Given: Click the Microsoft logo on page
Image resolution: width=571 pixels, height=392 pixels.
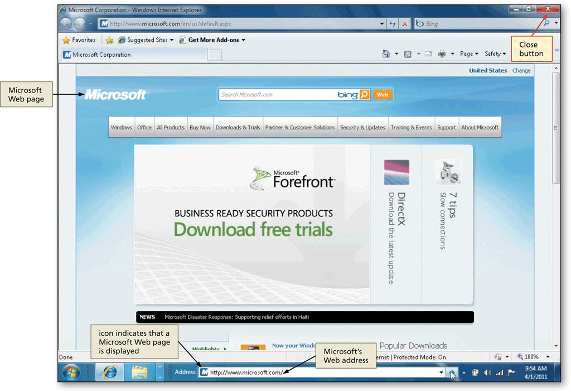Looking at the screenshot, I should coord(115,95).
